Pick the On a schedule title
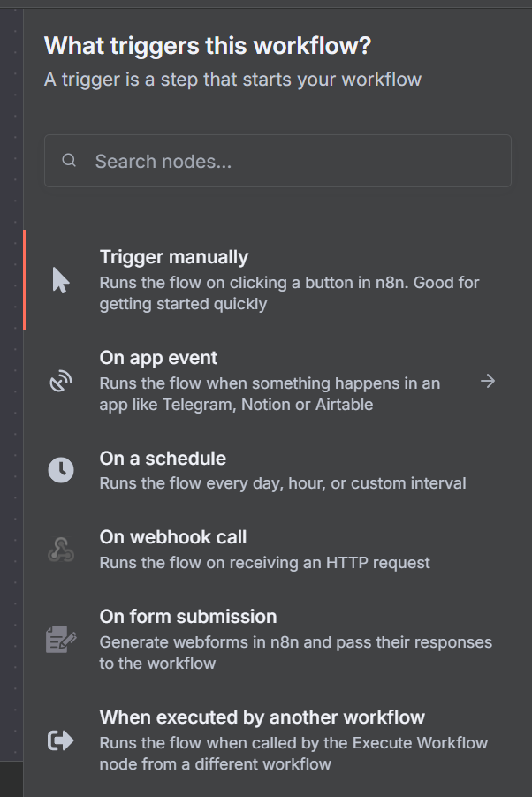The width and height of the screenshot is (532, 797). coord(163,459)
